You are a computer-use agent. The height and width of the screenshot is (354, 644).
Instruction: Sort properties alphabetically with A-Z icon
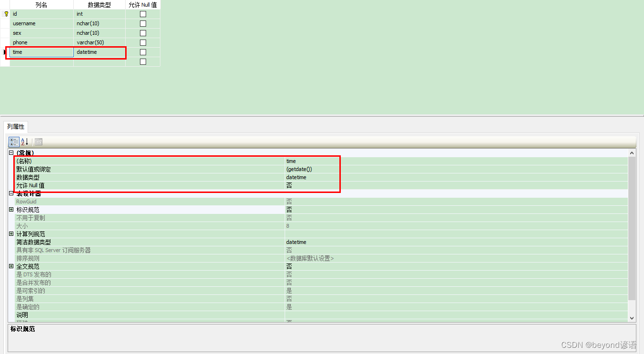(x=25, y=142)
